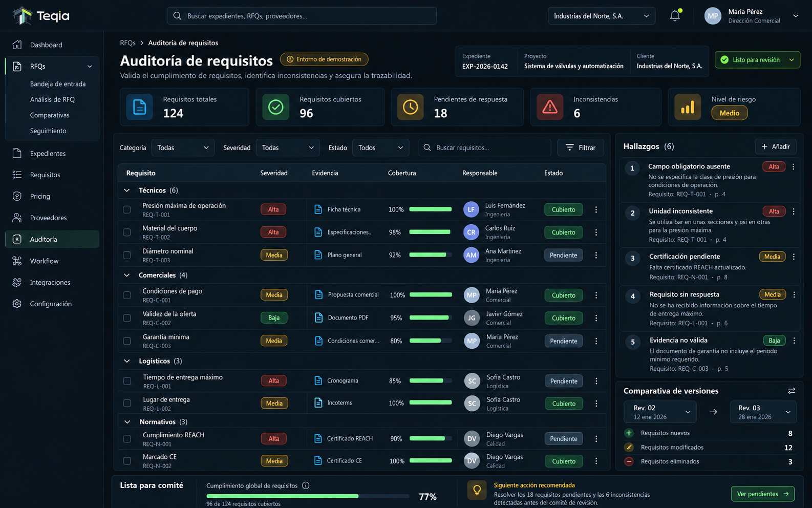Open the notifications bell
Screen dimensions: 812x508
[675, 16]
